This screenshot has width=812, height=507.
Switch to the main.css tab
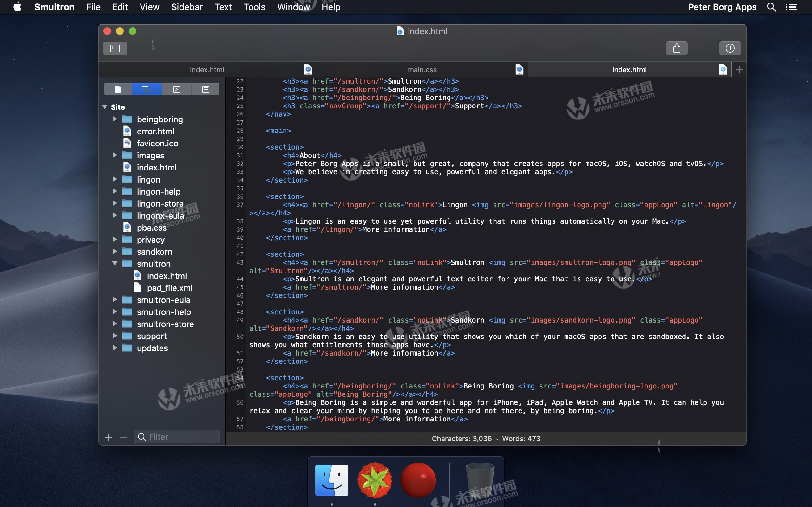pyautogui.click(x=422, y=70)
